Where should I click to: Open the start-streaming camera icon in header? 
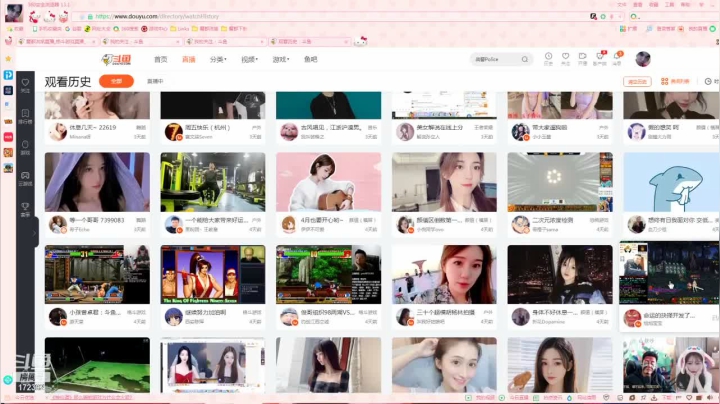point(582,58)
